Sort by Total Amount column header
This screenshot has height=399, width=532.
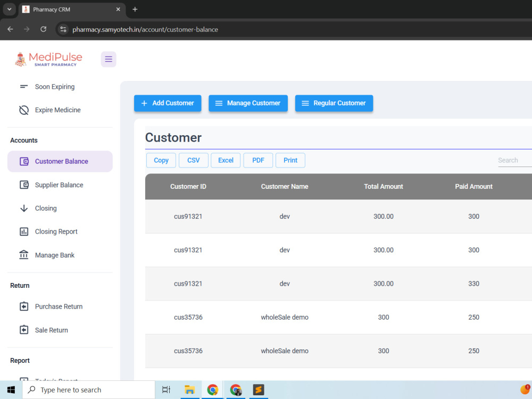[x=384, y=187]
